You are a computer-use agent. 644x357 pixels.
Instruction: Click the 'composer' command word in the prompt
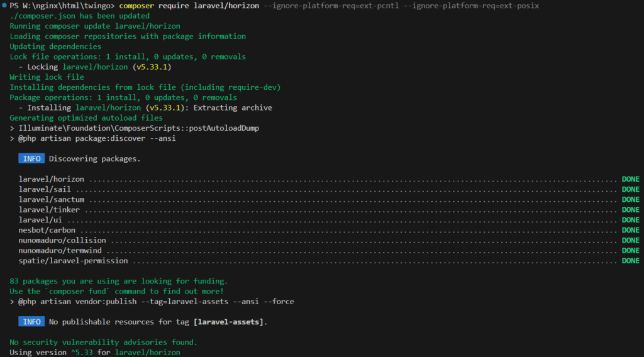point(136,6)
